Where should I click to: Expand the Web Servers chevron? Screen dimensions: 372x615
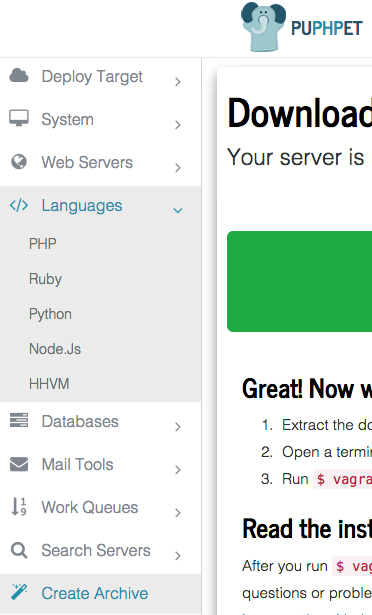pos(178,167)
